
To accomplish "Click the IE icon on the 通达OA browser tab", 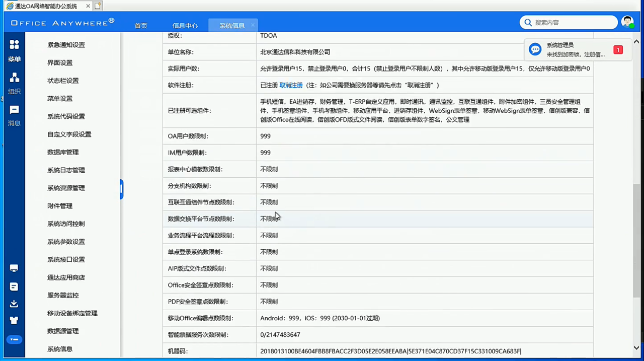I will [10, 6].
